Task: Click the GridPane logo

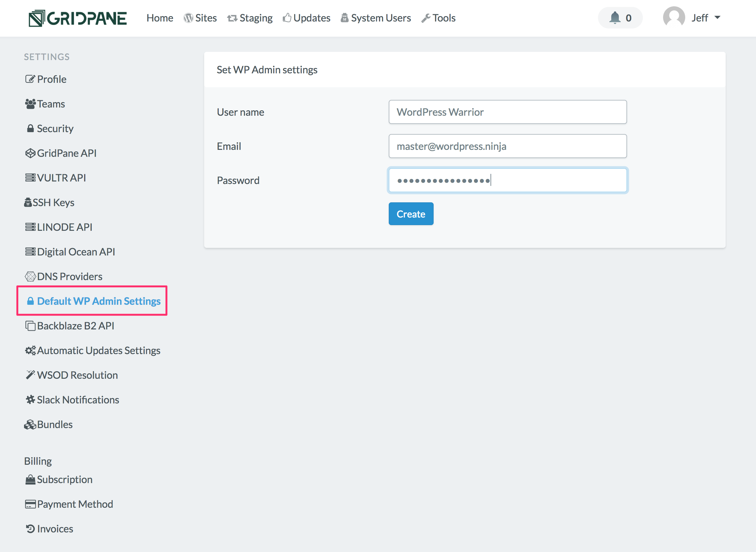Action: [x=77, y=18]
